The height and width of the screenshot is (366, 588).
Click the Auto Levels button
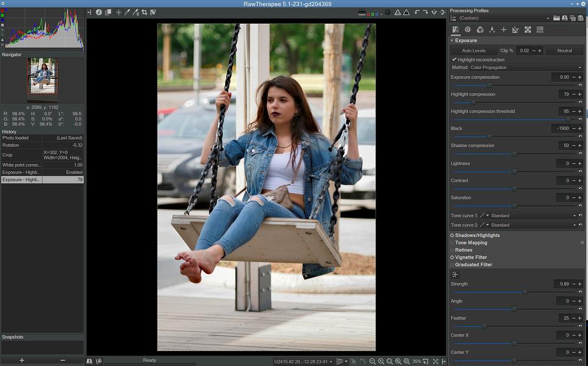tap(474, 51)
